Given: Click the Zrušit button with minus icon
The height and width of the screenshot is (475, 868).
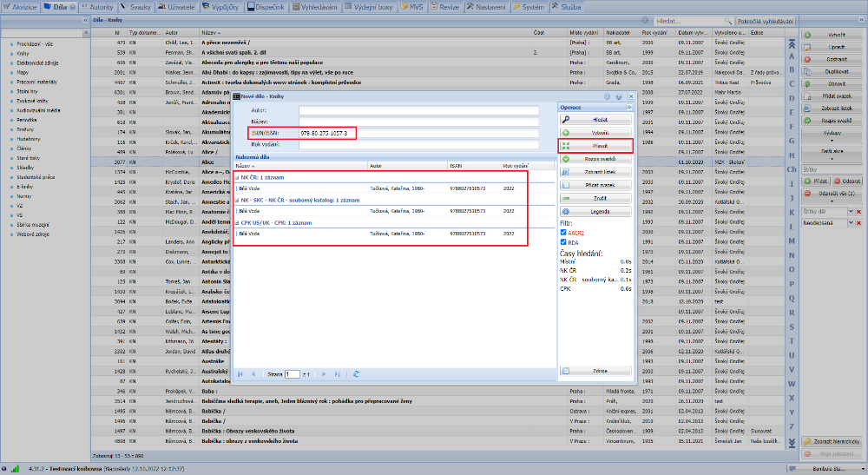Looking at the screenshot, I should [x=600, y=198].
